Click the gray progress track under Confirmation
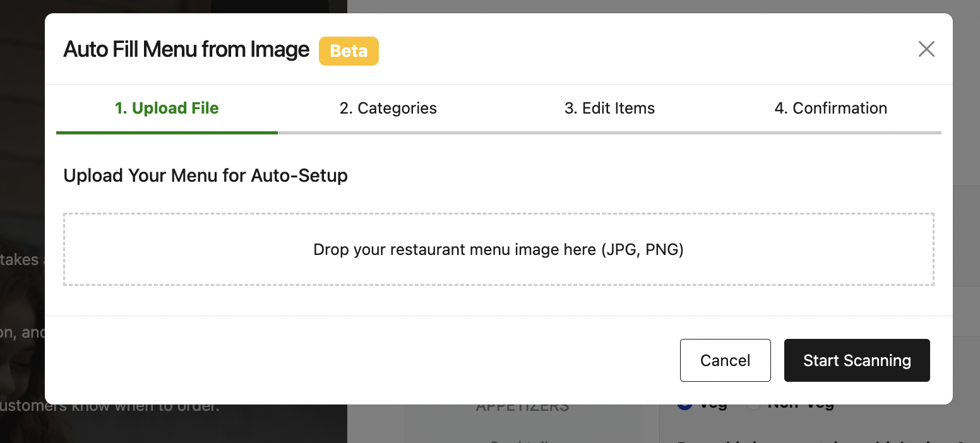980x443 pixels. coord(830,133)
